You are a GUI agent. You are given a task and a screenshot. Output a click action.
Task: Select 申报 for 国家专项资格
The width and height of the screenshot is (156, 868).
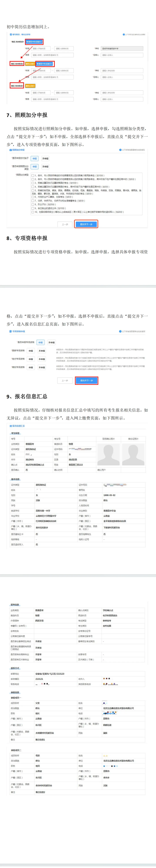31,351
